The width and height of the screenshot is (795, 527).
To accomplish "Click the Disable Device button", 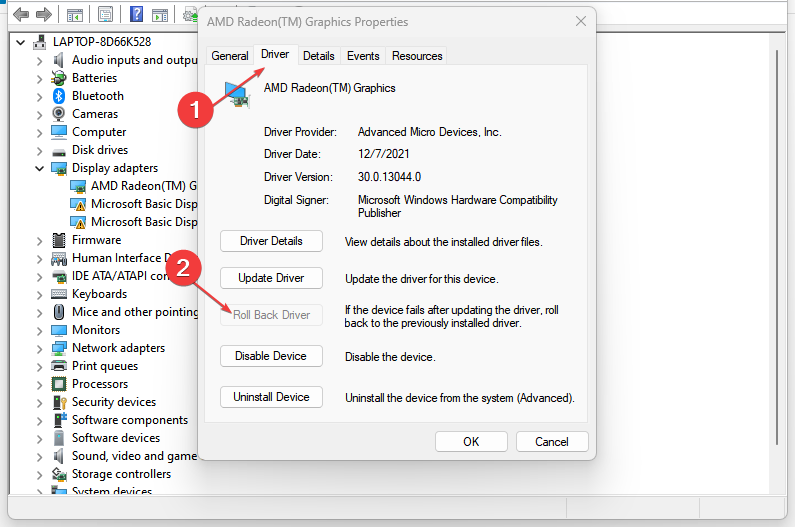I will pyautogui.click(x=271, y=356).
